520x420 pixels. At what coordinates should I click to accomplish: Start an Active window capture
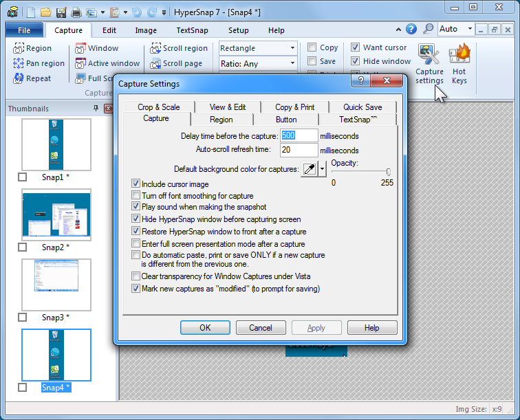(x=80, y=64)
